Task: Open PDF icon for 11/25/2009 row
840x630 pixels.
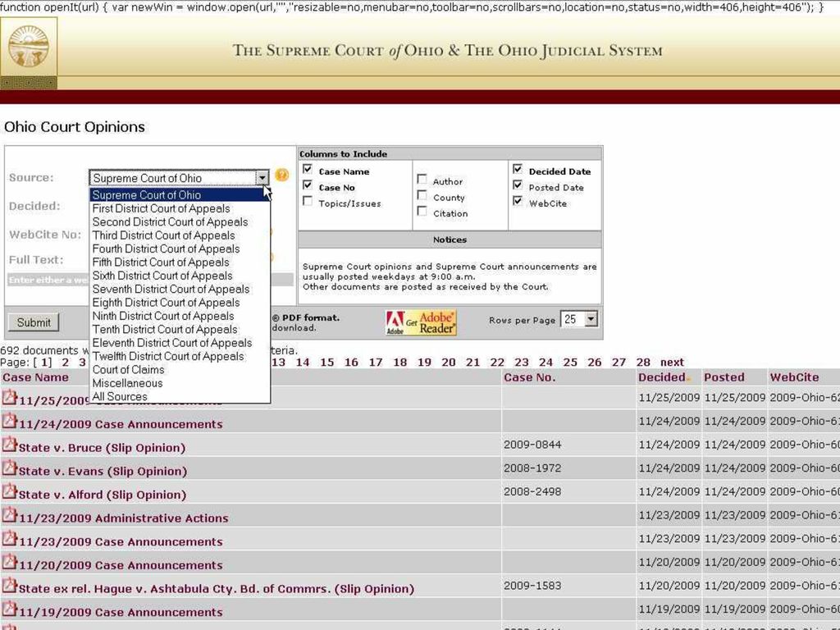Action: click(x=10, y=398)
